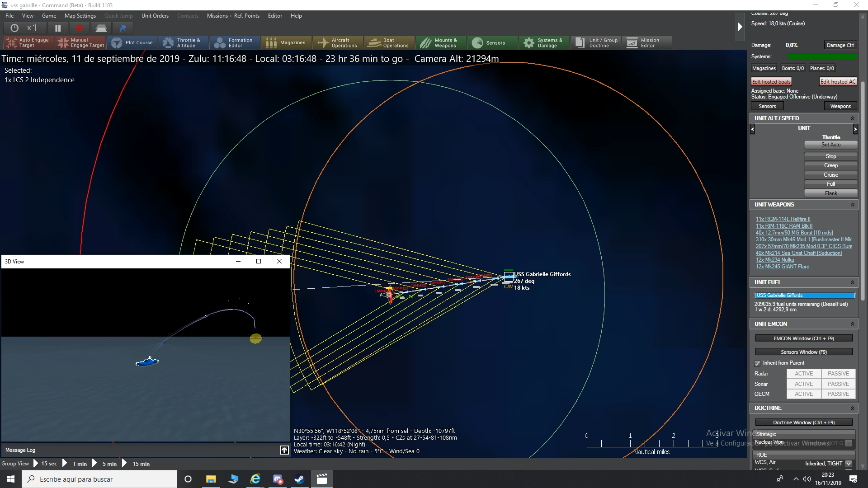Collapse the DOCTRINE section
868x488 pixels.
click(852, 408)
